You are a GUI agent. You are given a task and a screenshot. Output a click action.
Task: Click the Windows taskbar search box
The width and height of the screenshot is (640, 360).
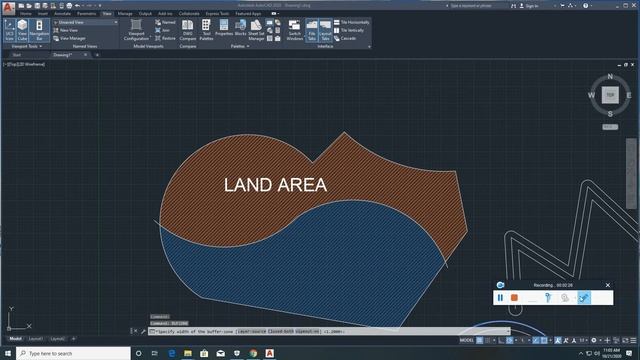tap(73, 353)
